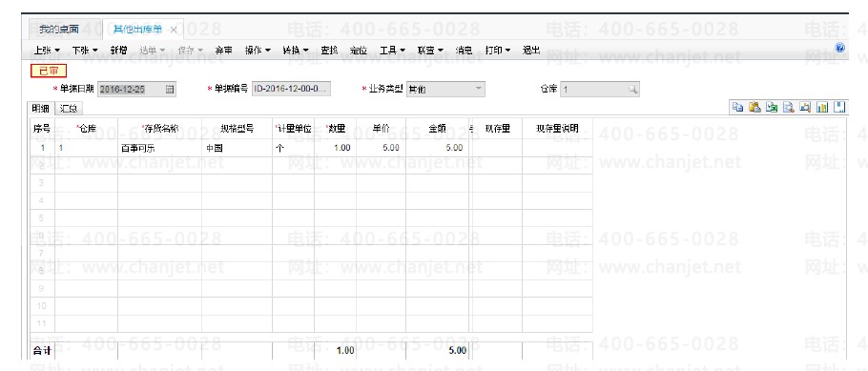This screenshot has height=371, width=868.
Task: Click the blue help question-mark icon
Action: [839, 49]
